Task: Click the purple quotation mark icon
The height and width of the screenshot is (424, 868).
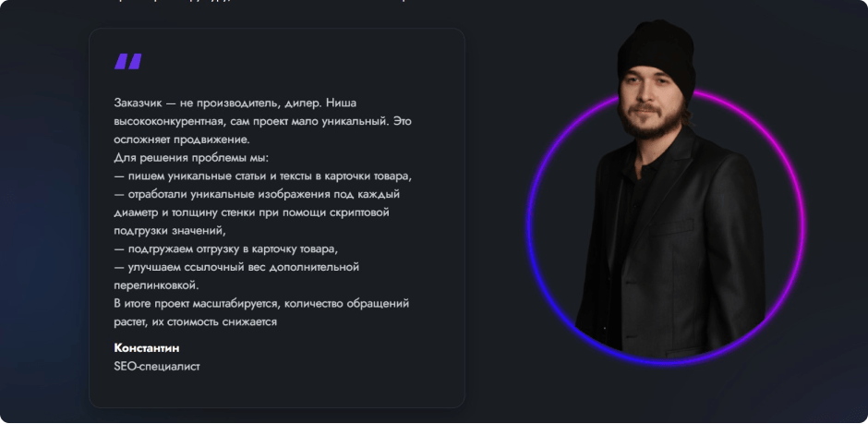Action: pyautogui.click(x=127, y=62)
